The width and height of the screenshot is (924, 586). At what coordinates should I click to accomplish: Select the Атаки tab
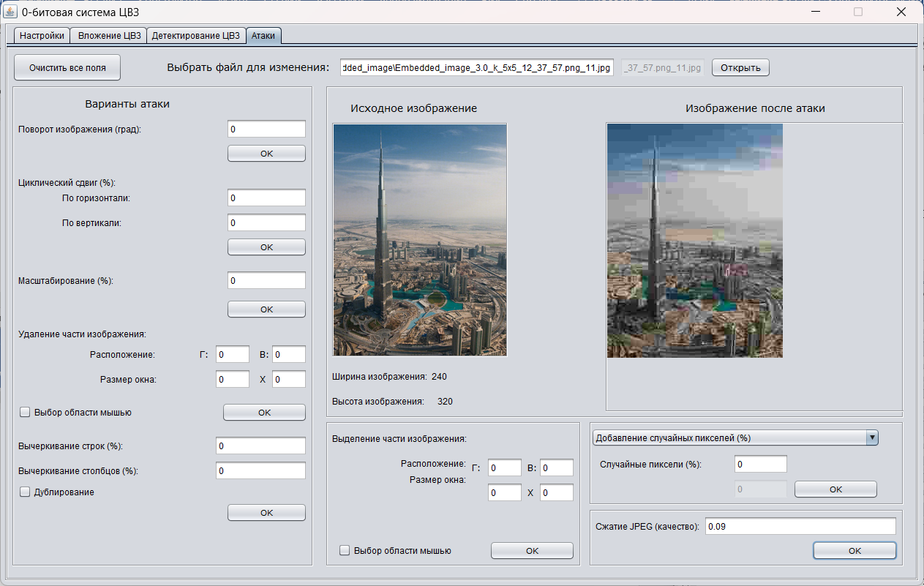pyautogui.click(x=263, y=35)
